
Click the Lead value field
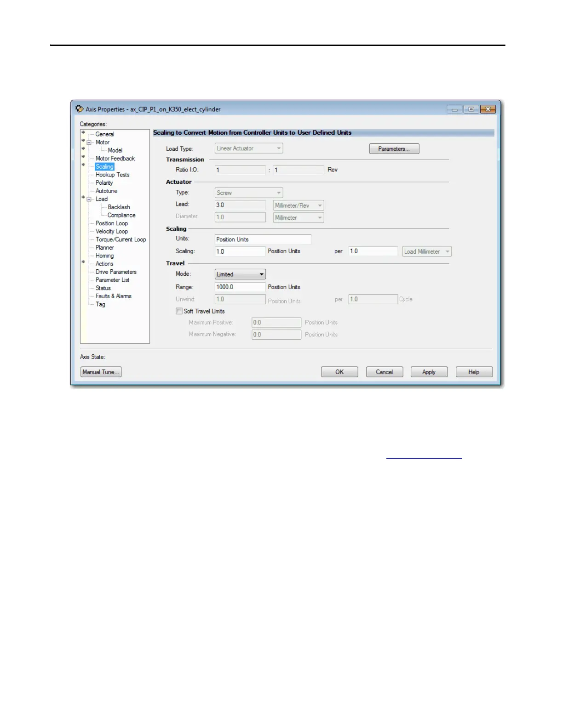[x=240, y=205]
